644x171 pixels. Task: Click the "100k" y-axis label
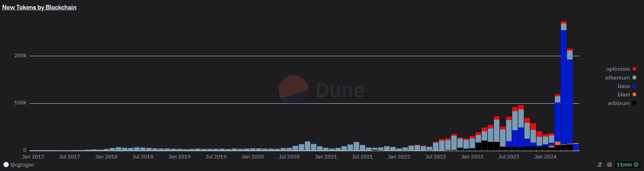coord(20,103)
